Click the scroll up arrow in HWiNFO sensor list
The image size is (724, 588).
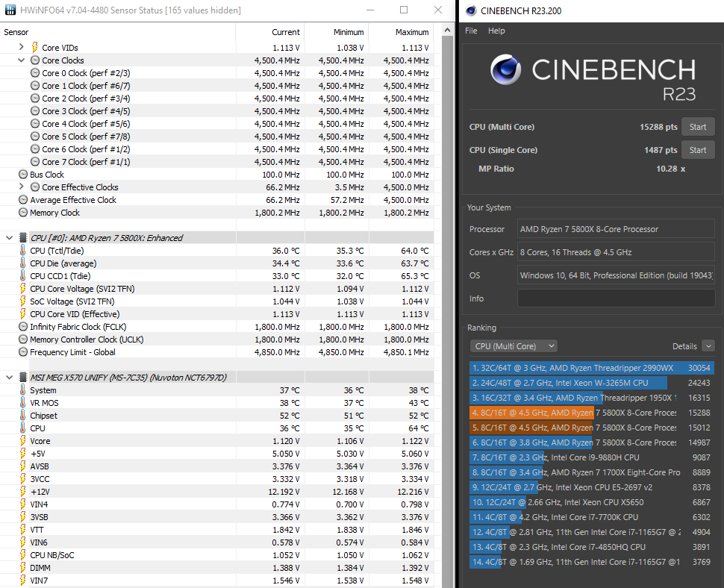pos(447,30)
